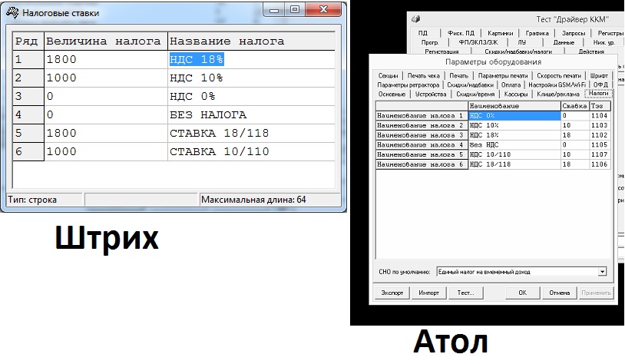Viewport: 625px width, 364px height.
Task: Confirm with the ОК button
Action: click(x=523, y=293)
